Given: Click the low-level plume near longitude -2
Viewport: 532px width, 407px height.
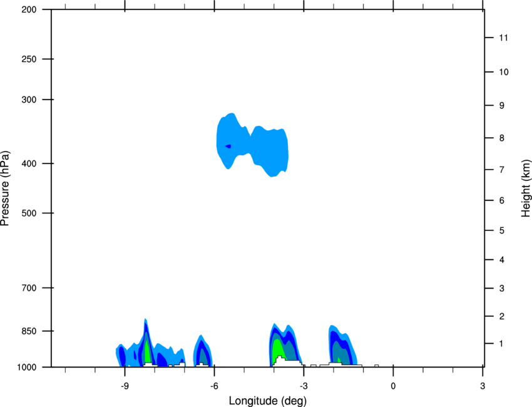Looking at the screenshot, I should [x=342, y=346].
